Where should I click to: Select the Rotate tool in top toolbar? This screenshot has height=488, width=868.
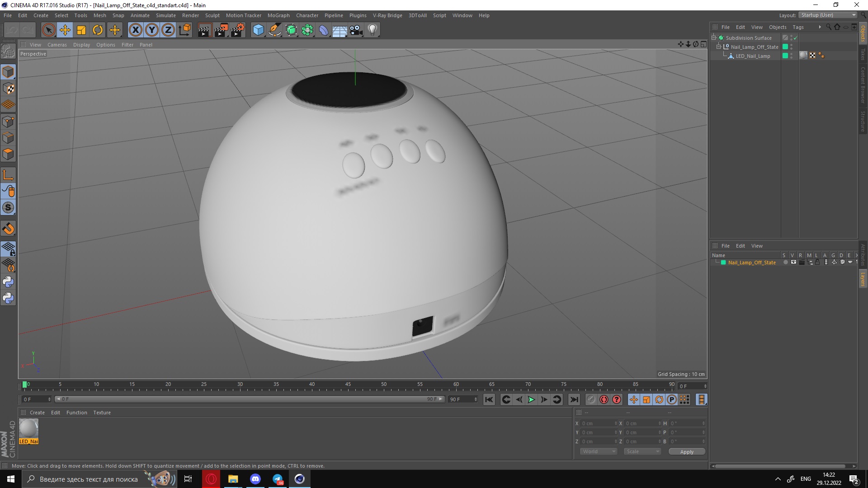[x=98, y=30]
